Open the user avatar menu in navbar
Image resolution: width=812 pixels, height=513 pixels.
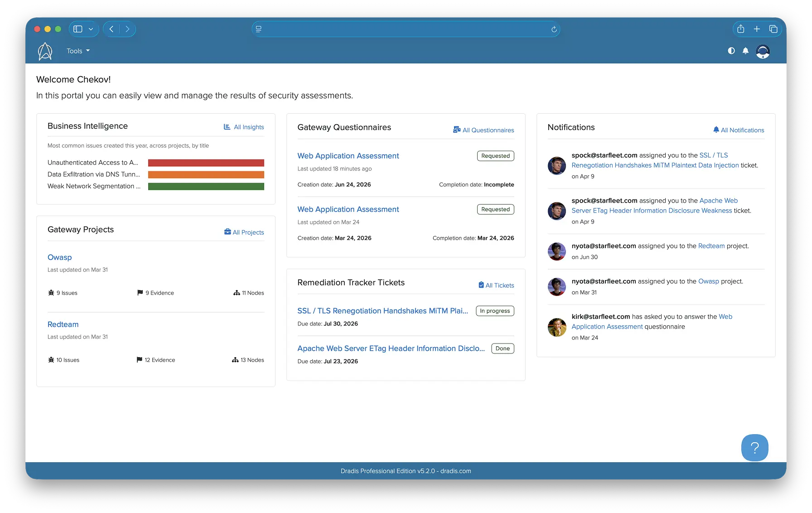coord(763,51)
